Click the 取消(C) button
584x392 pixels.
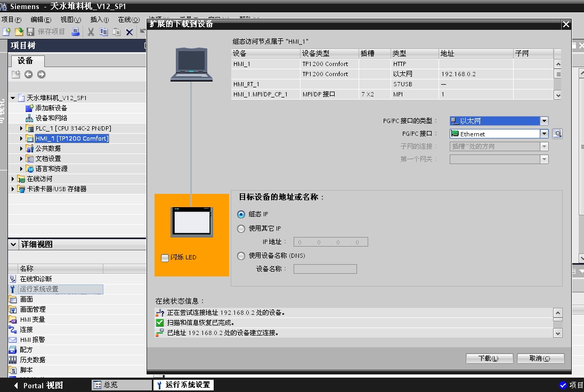pos(540,358)
